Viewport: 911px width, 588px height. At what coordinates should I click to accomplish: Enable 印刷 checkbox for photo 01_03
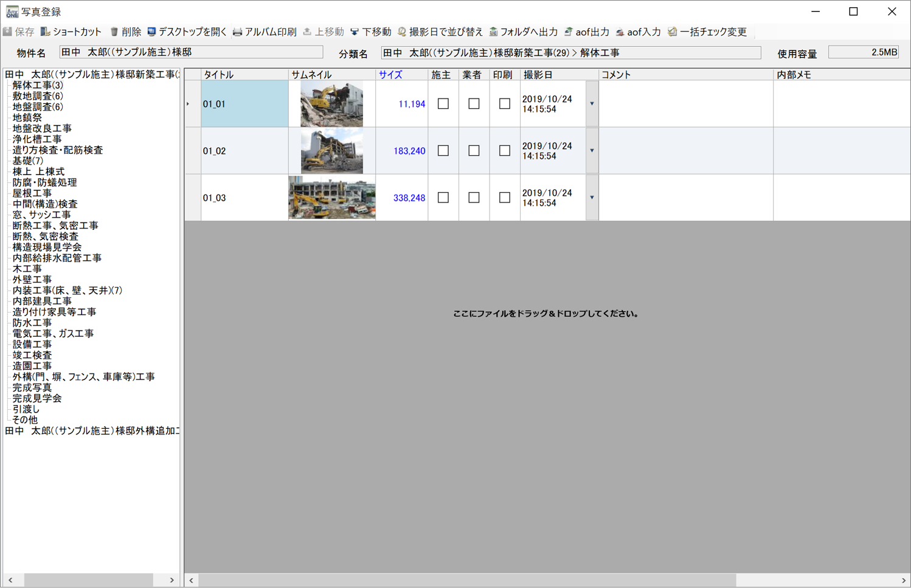coord(504,197)
